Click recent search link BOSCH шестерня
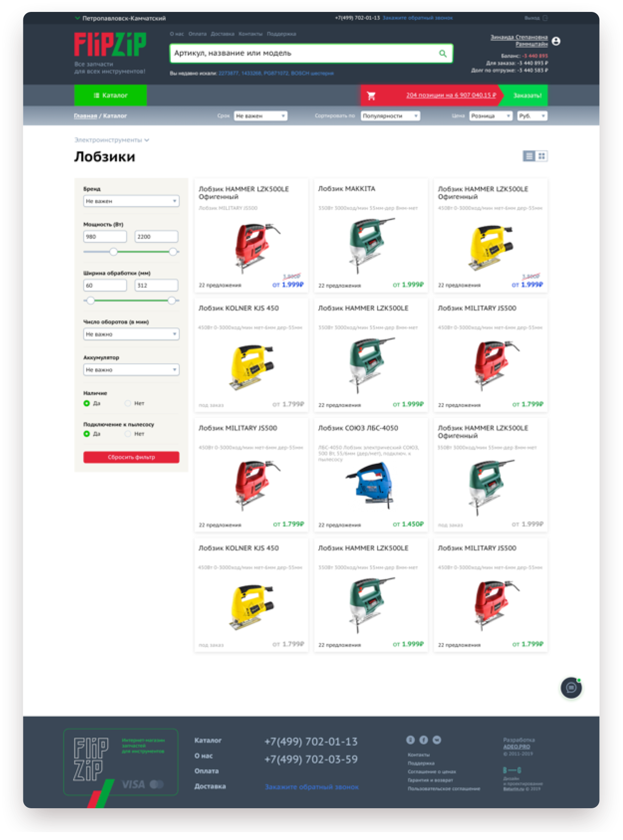Screen dimensions: 623x840 tap(312, 73)
